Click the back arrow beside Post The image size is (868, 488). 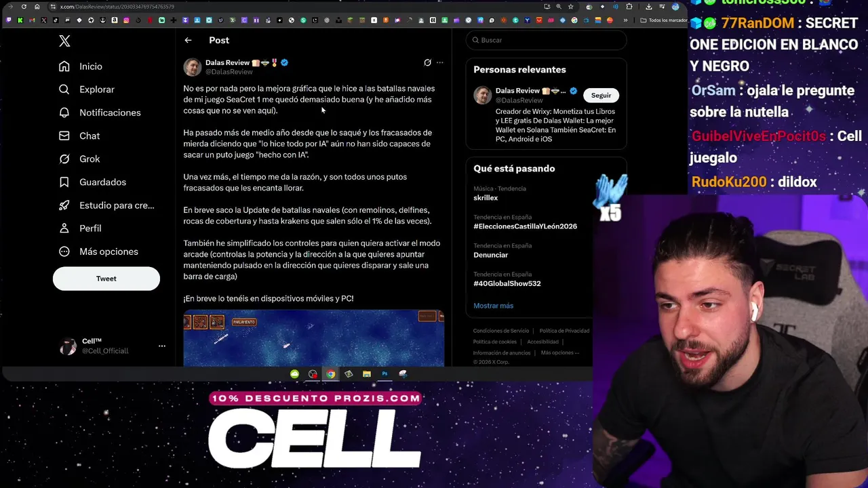(188, 41)
